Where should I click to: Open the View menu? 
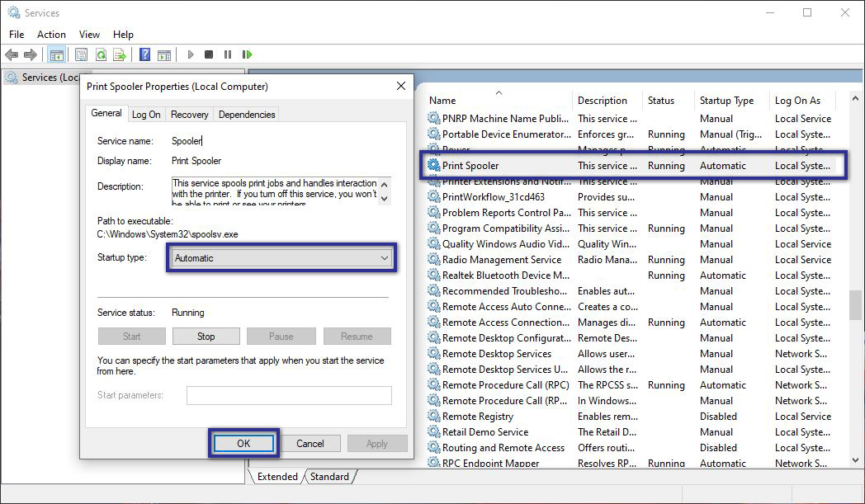pyautogui.click(x=89, y=35)
